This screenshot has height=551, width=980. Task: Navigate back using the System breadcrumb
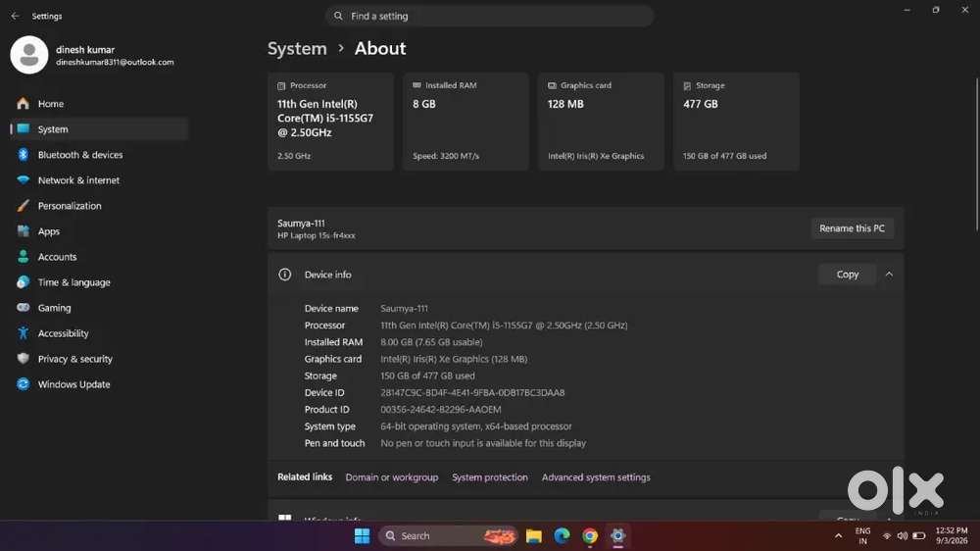(297, 49)
